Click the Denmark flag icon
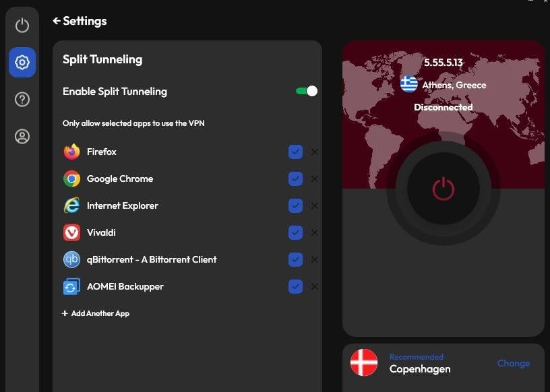 [364, 362]
